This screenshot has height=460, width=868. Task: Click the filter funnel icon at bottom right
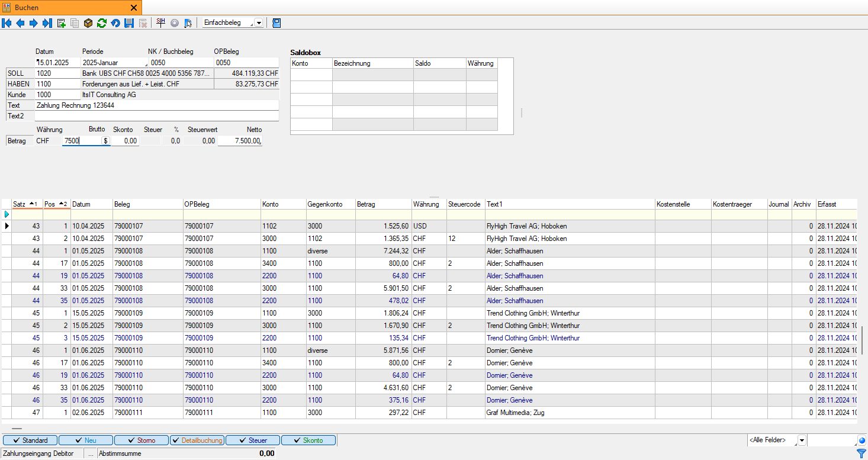(863, 453)
